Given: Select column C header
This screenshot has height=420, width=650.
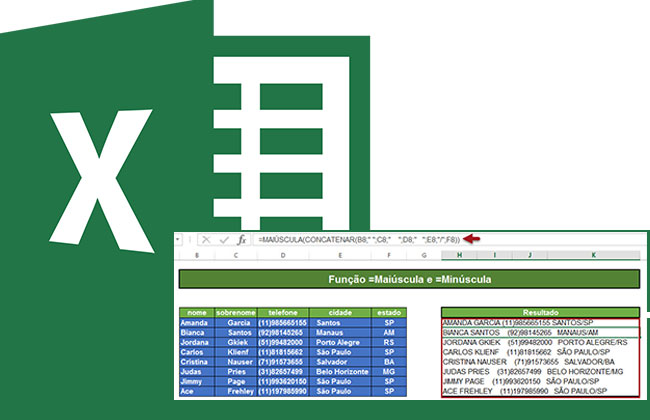Looking at the screenshot, I should pos(236,255).
